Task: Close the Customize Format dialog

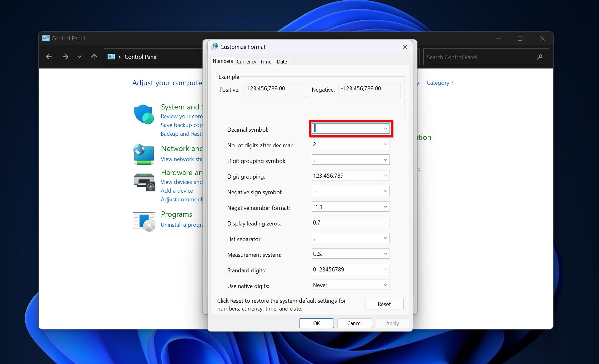Action: [405, 47]
